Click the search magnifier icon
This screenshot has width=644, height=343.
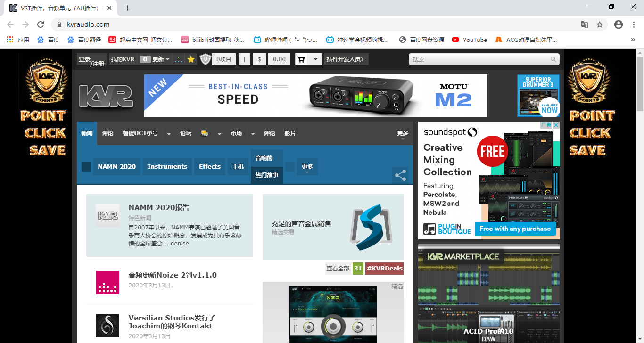(553, 59)
